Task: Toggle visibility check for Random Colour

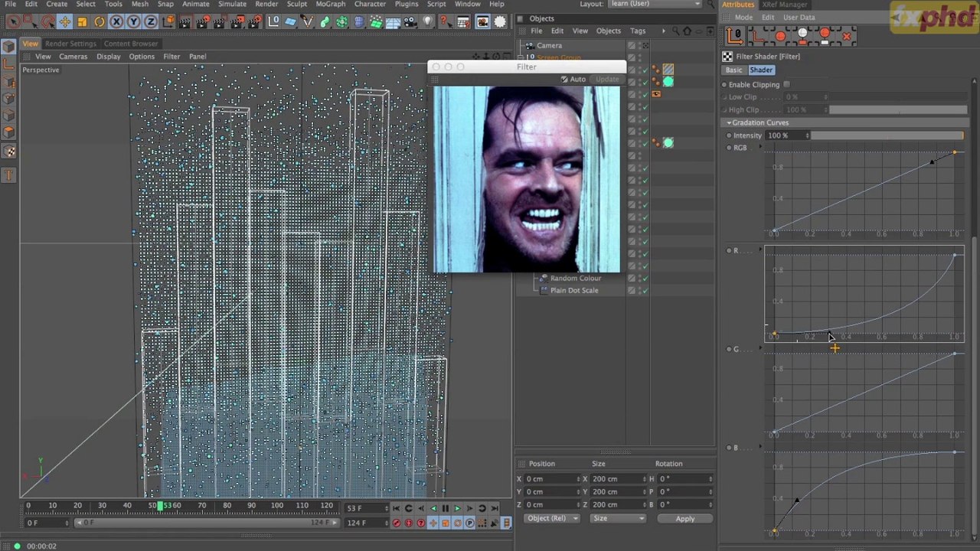Action: pos(645,278)
